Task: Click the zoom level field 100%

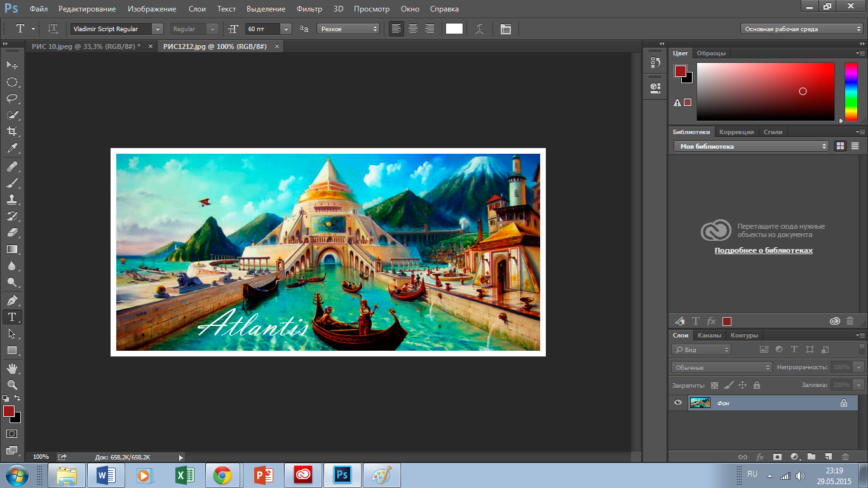Action: coord(41,457)
